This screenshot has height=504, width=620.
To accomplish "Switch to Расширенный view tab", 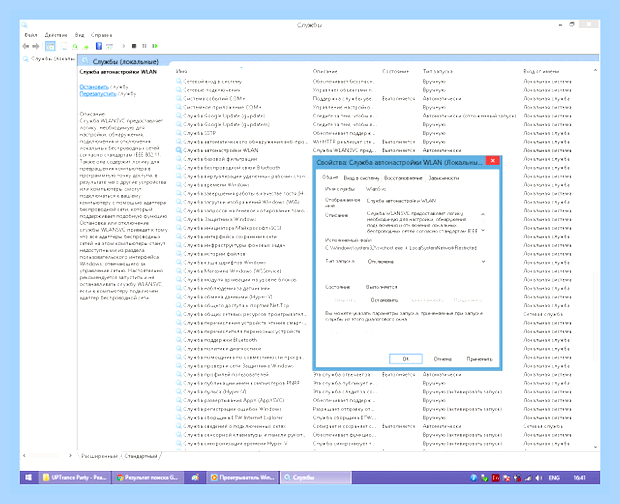I will 99,456.
